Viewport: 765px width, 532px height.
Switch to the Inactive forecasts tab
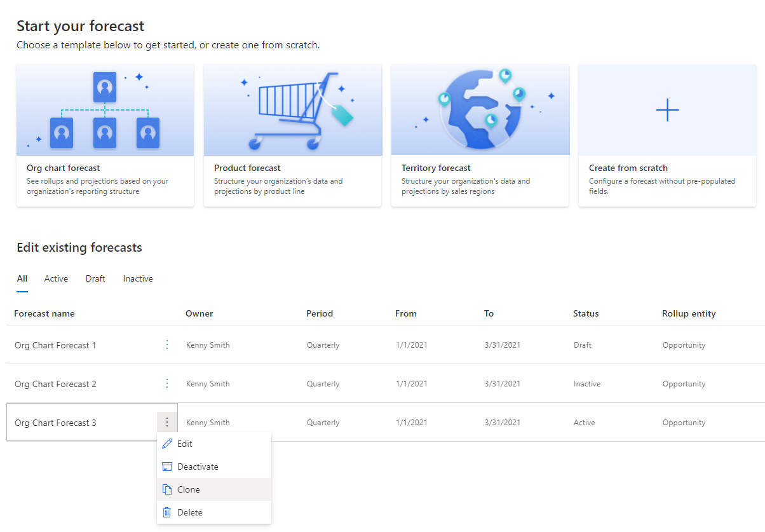pos(138,278)
